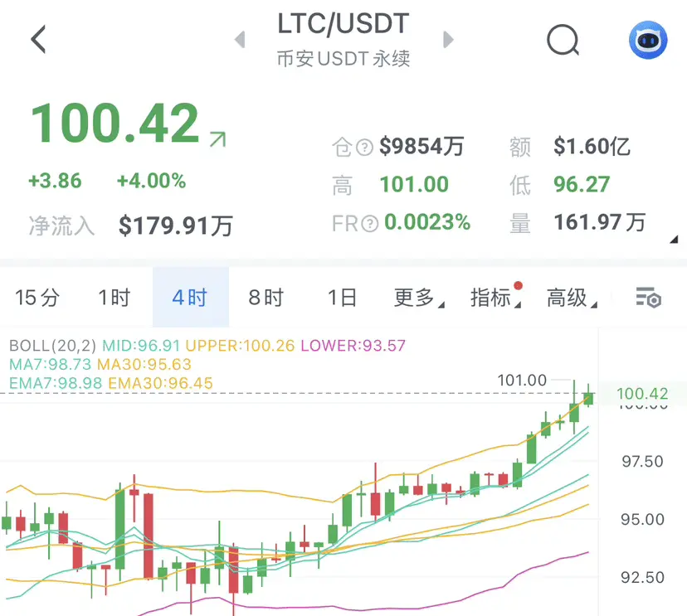Tap the EMA30:96.45 label
The image size is (687, 616).
(x=160, y=383)
